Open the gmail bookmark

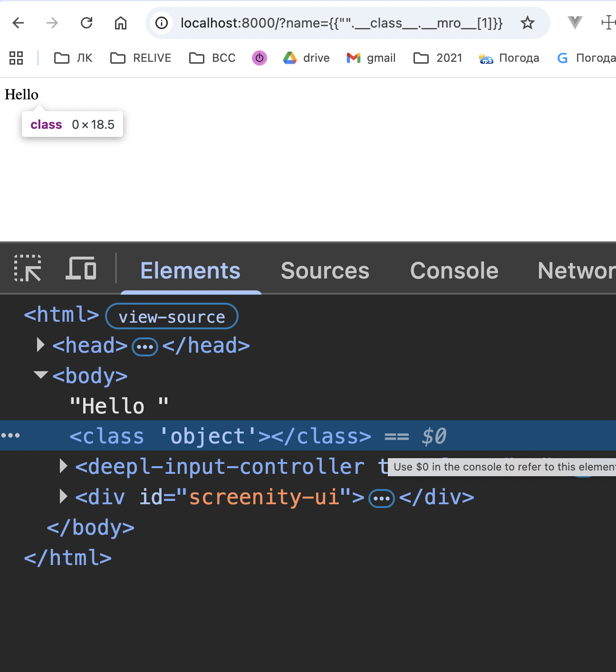pos(371,58)
